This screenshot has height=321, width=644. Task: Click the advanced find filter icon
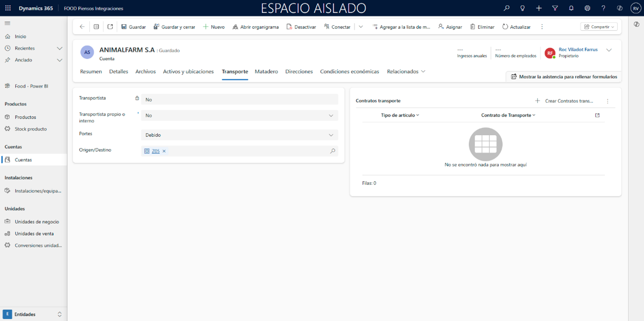point(555,8)
